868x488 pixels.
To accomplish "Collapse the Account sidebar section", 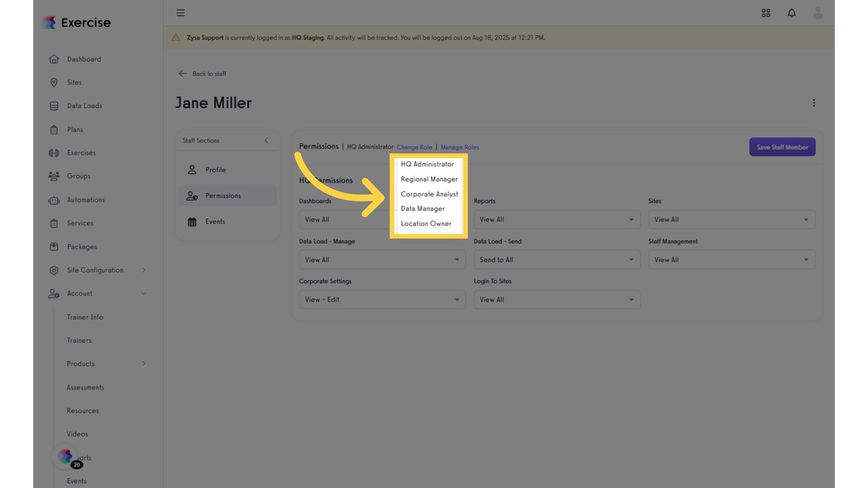I will click(x=144, y=294).
